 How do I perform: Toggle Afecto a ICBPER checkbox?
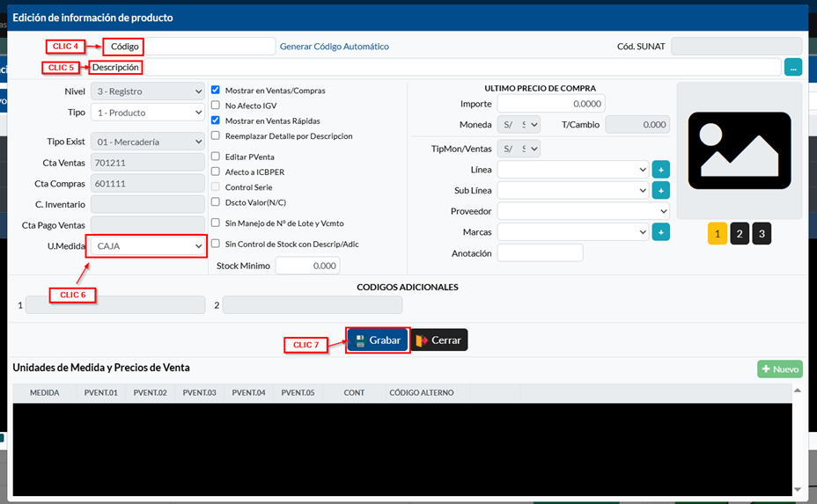point(216,172)
